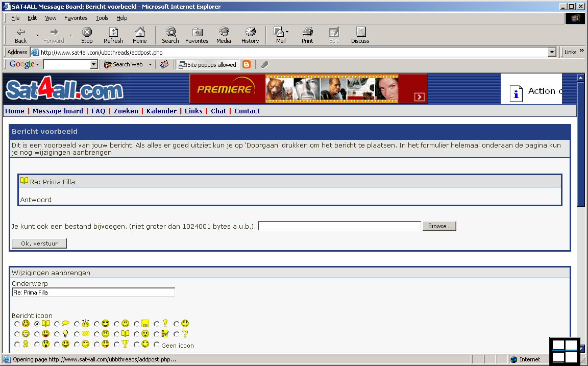Select the exclamation mark icon radio
The height and width of the screenshot is (366, 588).
coord(156,324)
